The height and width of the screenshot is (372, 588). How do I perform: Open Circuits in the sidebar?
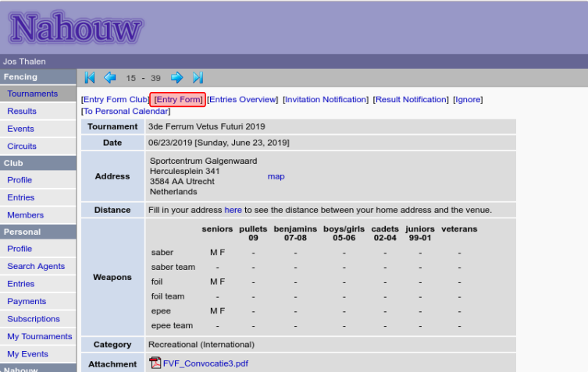(x=22, y=146)
